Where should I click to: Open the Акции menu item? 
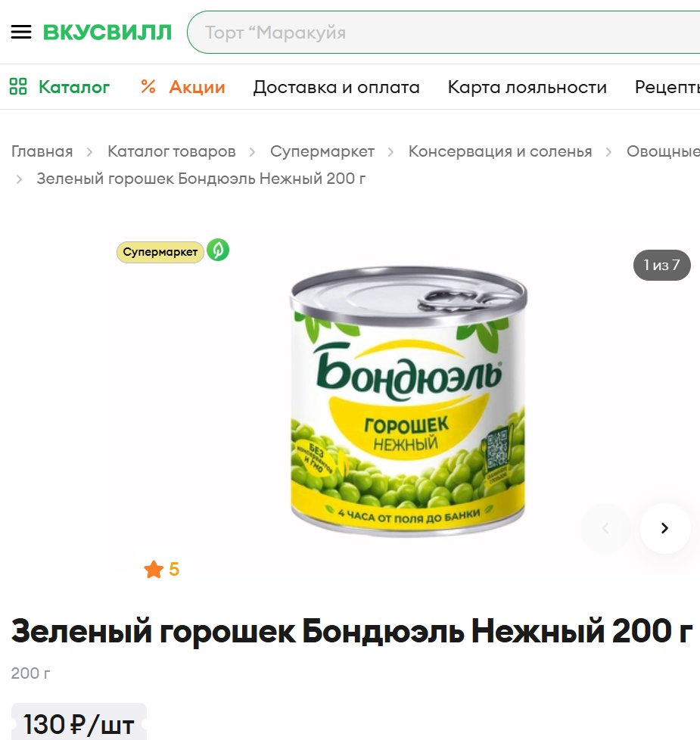click(198, 87)
